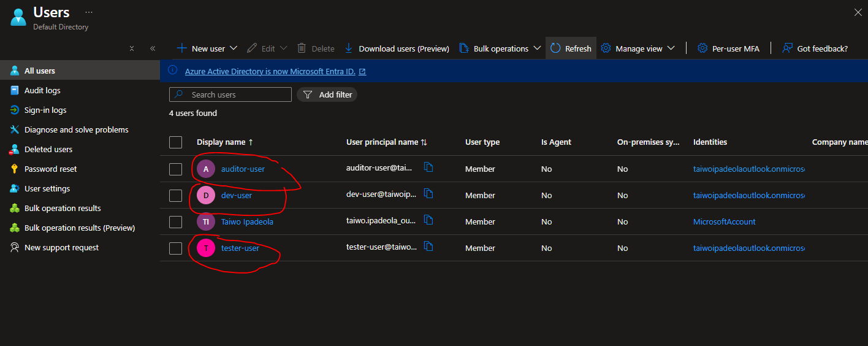Click Bulk operations toolbar item
This screenshot has height=346, width=868.
click(x=493, y=48)
